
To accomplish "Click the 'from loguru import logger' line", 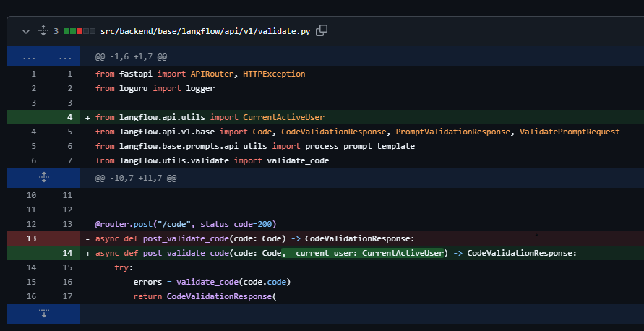I will [x=155, y=88].
